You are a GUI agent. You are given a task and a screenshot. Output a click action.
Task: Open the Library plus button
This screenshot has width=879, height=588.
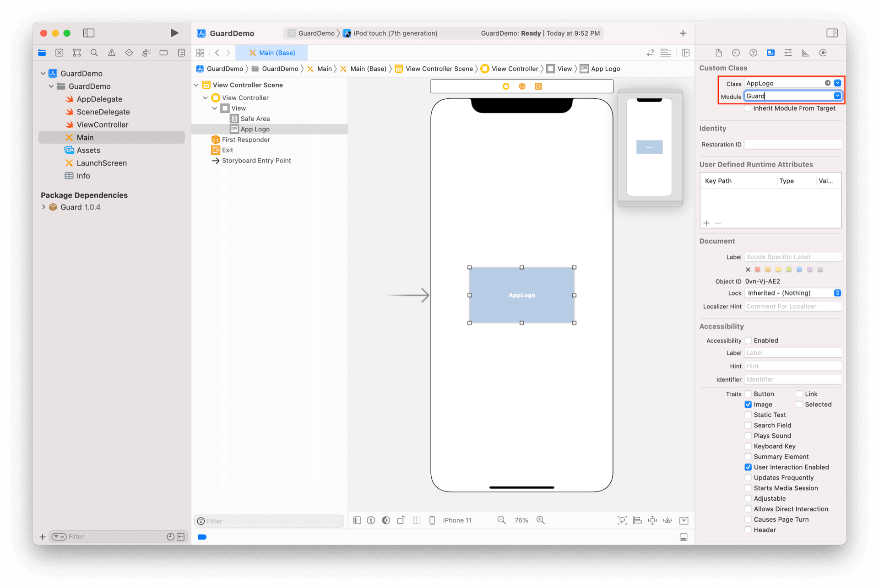[x=683, y=33]
